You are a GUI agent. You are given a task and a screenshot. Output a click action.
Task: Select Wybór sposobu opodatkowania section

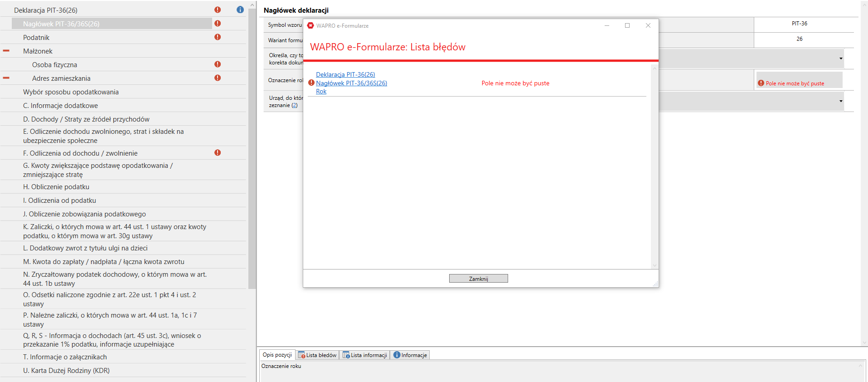pyautogui.click(x=71, y=92)
